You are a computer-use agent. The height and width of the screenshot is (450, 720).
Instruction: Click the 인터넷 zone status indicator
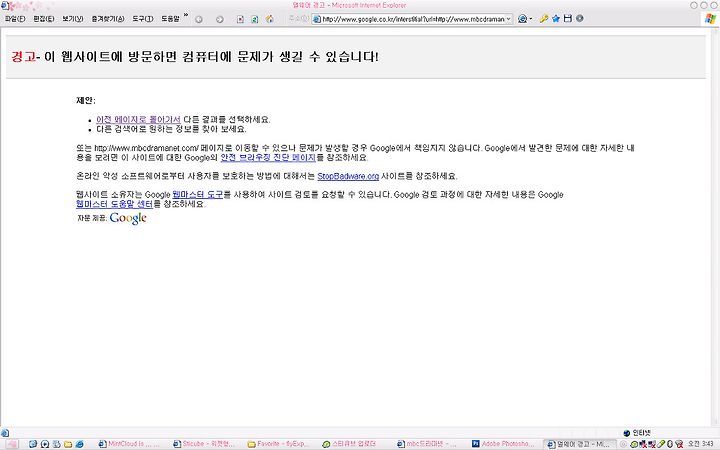(x=637, y=433)
